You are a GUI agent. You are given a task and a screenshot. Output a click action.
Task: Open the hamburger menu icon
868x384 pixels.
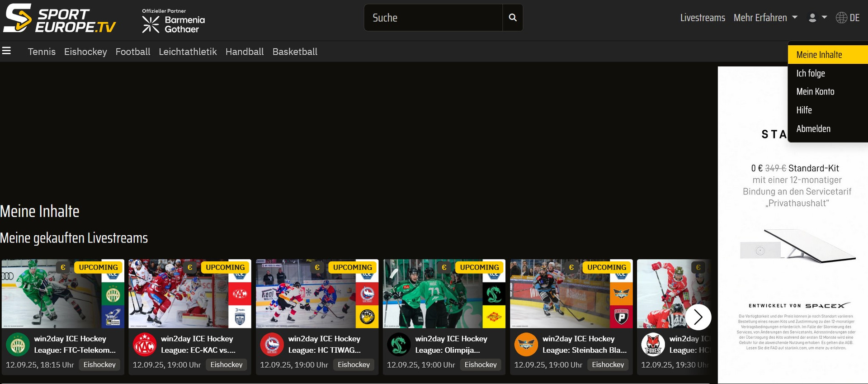click(x=6, y=51)
